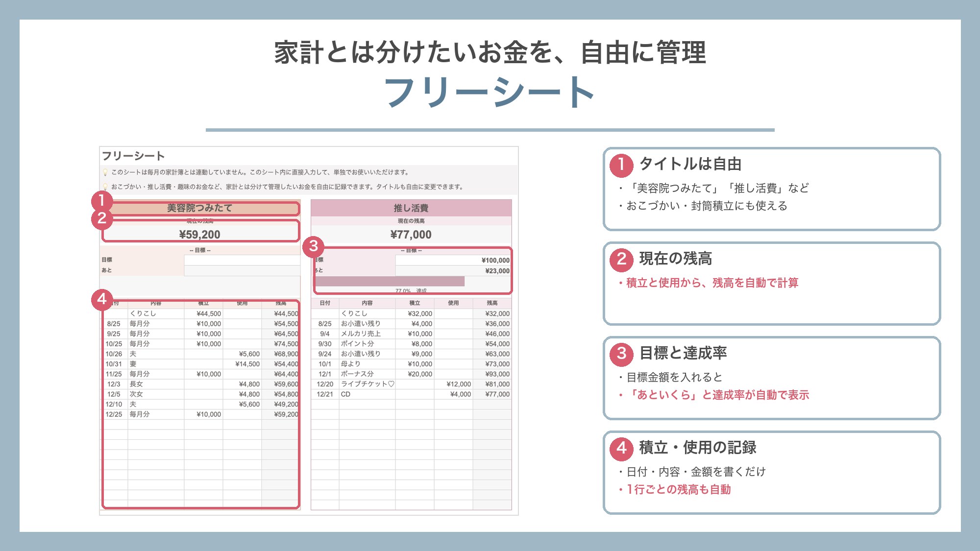
Task: Click the 積立・使用の記録 card heading
Action: pyautogui.click(x=697, y=448)
